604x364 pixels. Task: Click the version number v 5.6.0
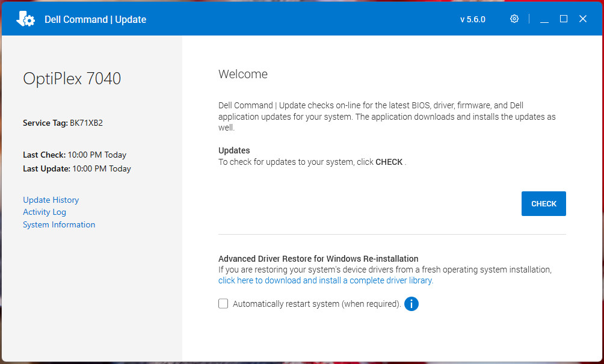[473, 19]
